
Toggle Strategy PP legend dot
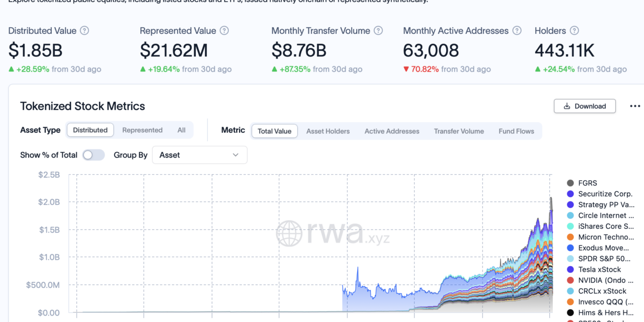tap(571, 205)
